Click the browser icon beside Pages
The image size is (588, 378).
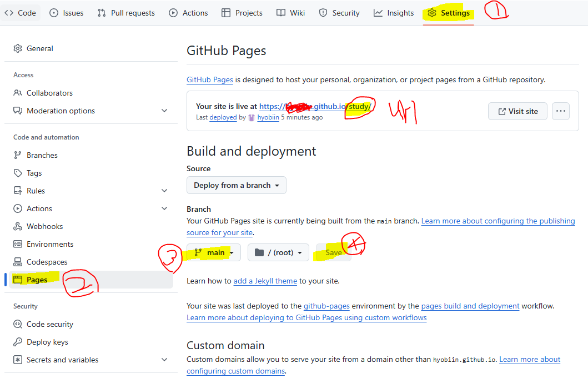(18, 279)
